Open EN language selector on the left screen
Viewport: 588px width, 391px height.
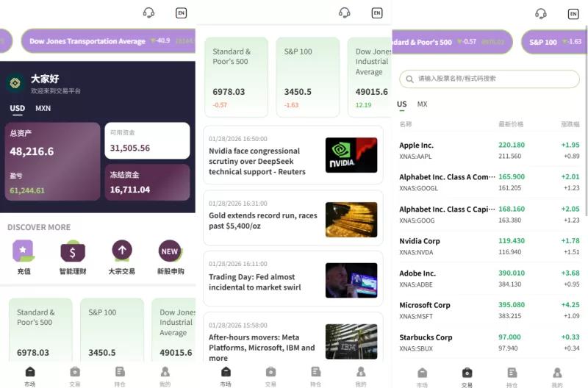181,12
